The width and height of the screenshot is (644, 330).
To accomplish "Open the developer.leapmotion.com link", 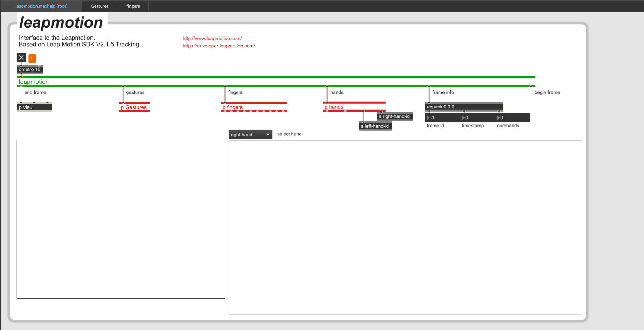I will [219, 46].
